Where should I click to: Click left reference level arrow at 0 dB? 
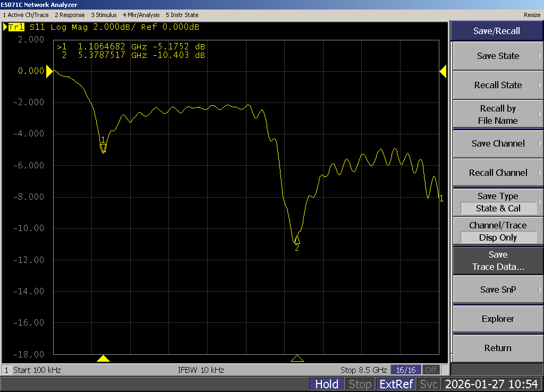50,71
